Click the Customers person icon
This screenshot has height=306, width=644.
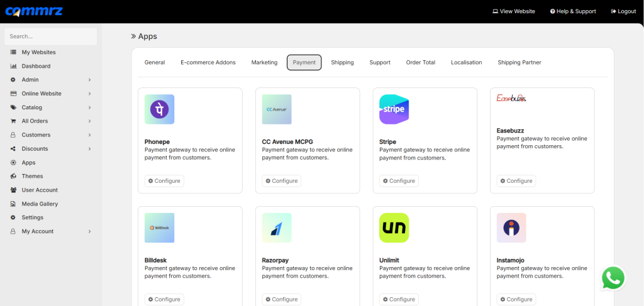[x=13, y=135]
